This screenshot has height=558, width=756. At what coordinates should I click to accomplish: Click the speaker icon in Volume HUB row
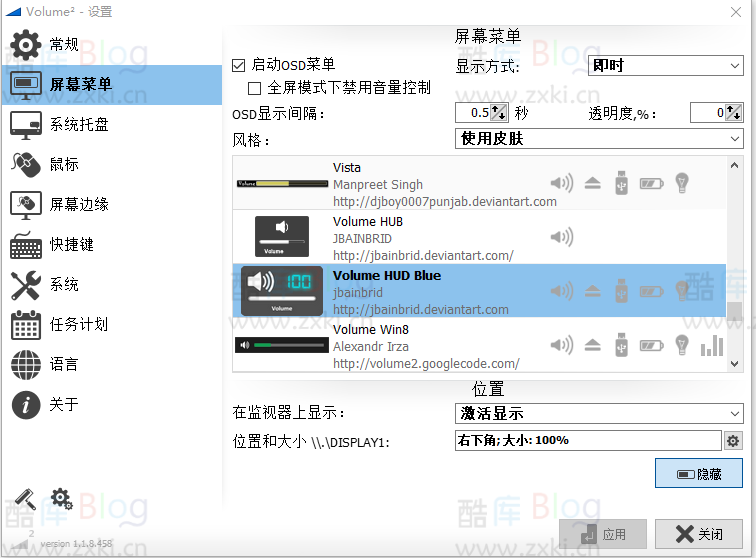[x=562, y=237]
